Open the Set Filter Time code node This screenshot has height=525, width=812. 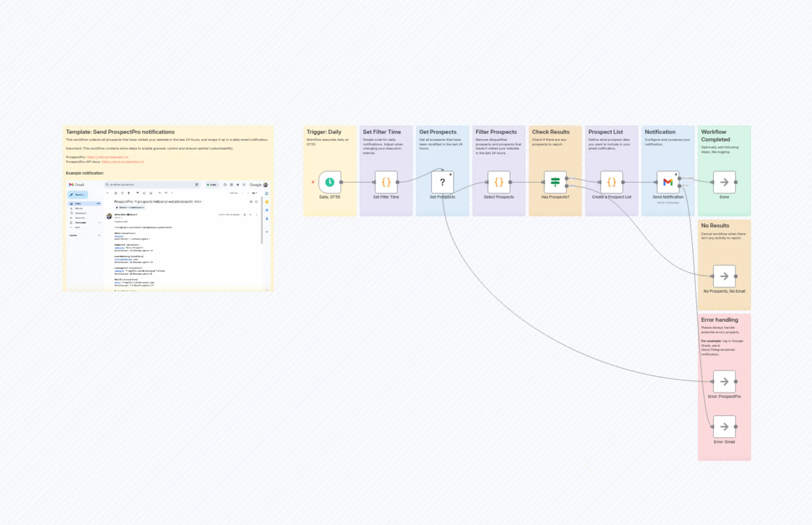pyautogui.click(x=386, y=182)
